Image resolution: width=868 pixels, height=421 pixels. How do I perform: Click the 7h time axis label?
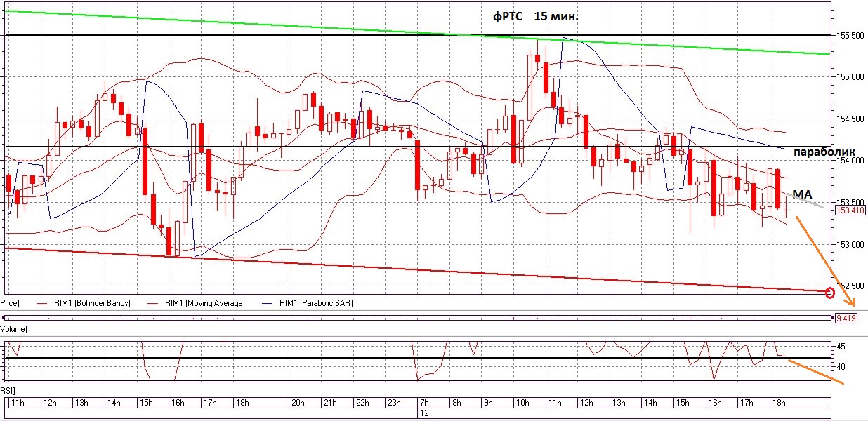point(423,403)
